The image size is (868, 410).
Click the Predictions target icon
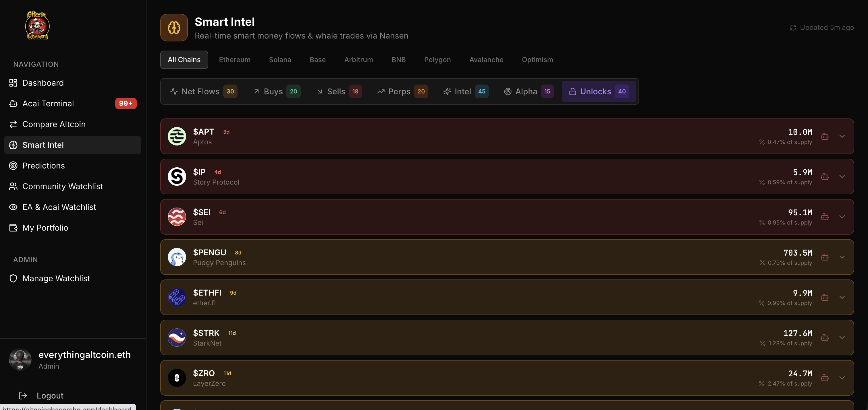pyautogui.click(x=13, y=166)
